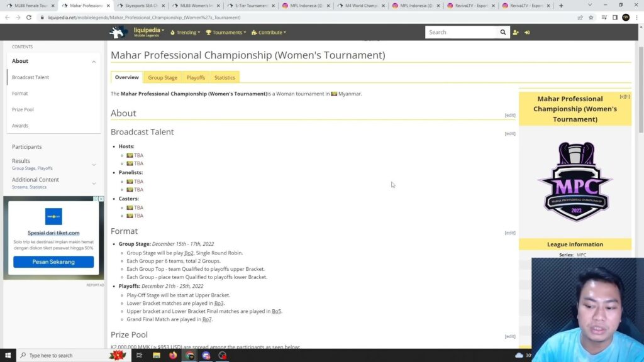644x362 pixels.
Task: Click the create account user icon
Action: coord(516,32)
